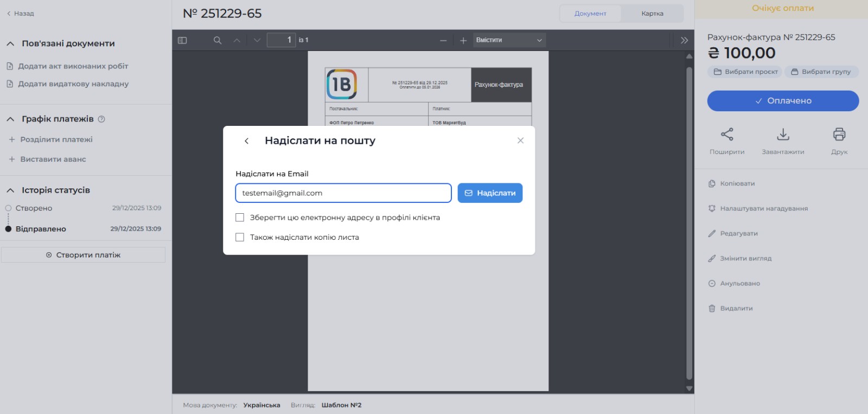Click the blue 'Оплачено' button
The image size is (868, 414).
(x=783, y=101)
